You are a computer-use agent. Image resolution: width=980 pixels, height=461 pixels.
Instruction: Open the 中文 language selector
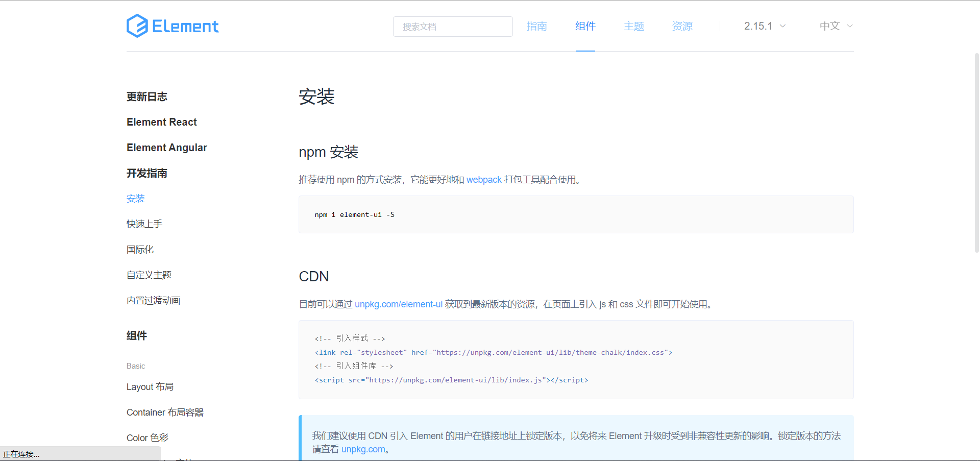pyautogui.click(x=830, y=26)
